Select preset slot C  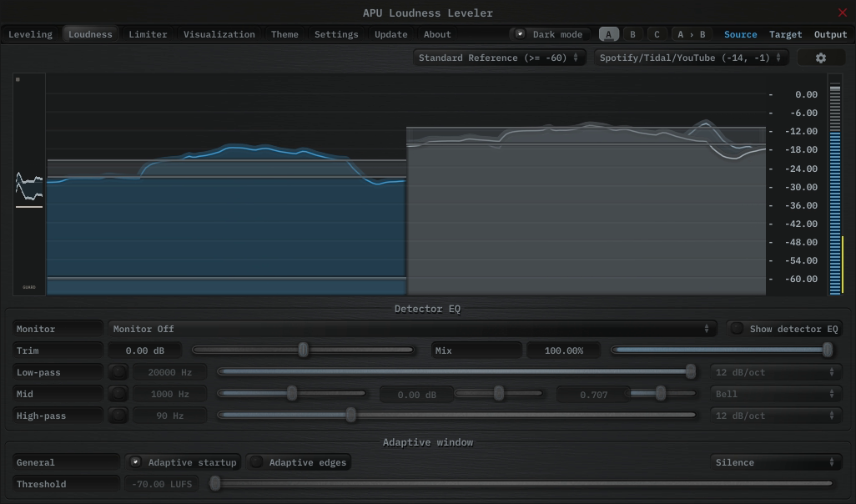657,34
